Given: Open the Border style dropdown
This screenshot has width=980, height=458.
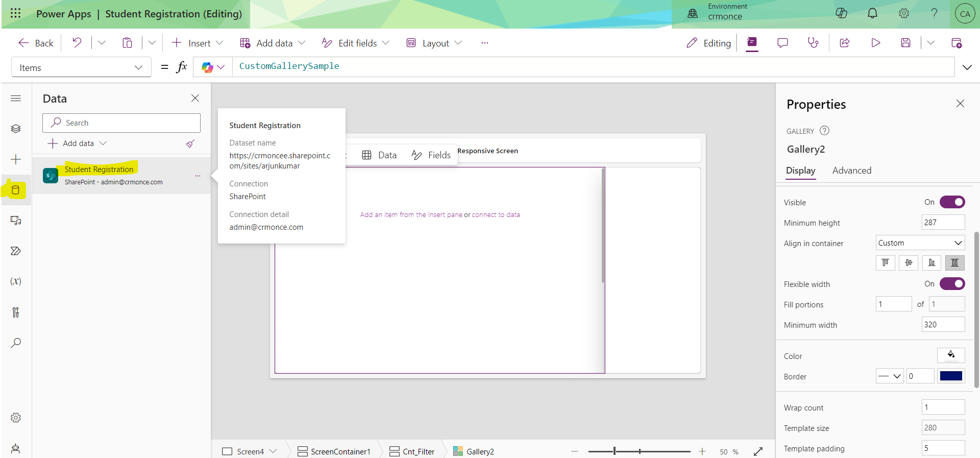Looking at the screenshot, I should [890, 376].
